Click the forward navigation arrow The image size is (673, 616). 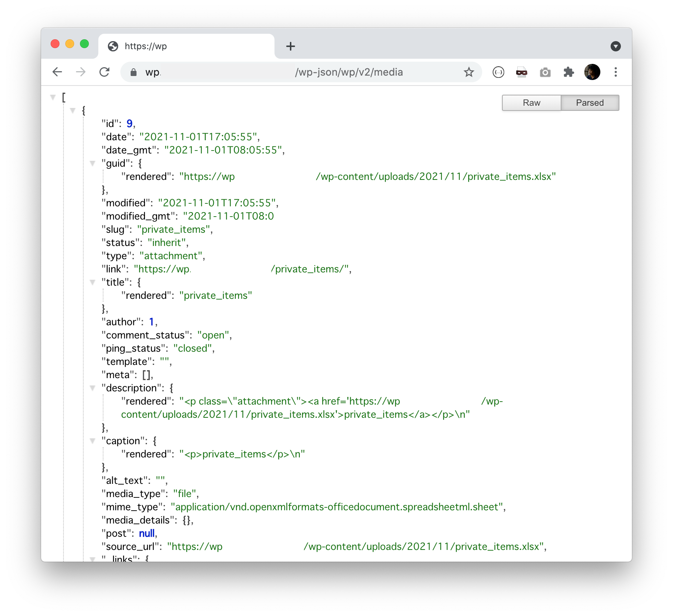(81, 72)
